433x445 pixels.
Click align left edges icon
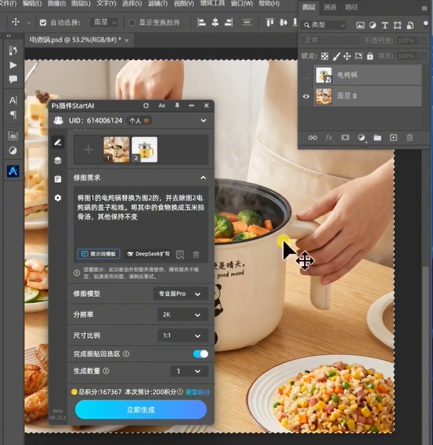point(201,22)
